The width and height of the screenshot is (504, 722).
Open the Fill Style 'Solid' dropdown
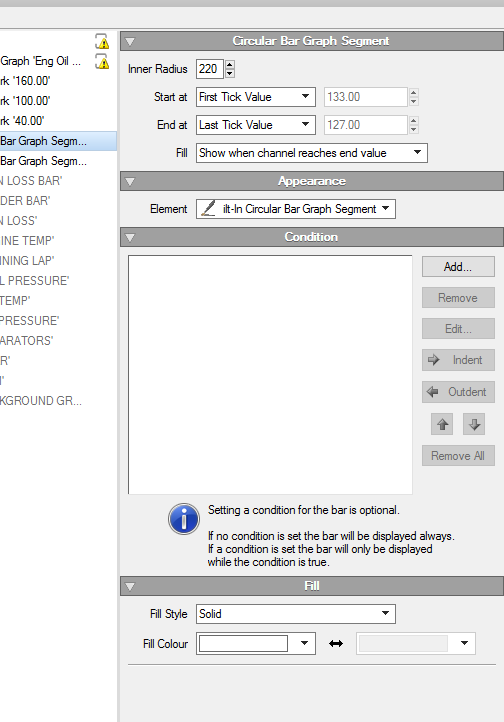point(295,614)
